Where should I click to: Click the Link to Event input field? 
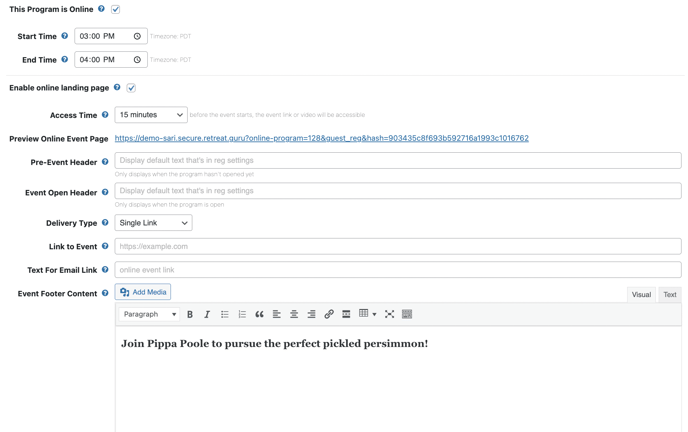pyautogui.click(x=398, y=246)
